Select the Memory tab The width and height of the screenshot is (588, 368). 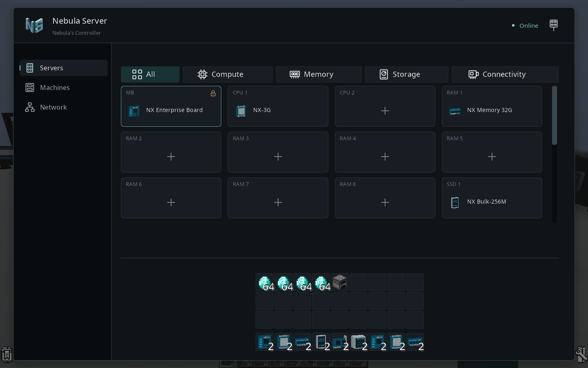(x=319, y=74)
